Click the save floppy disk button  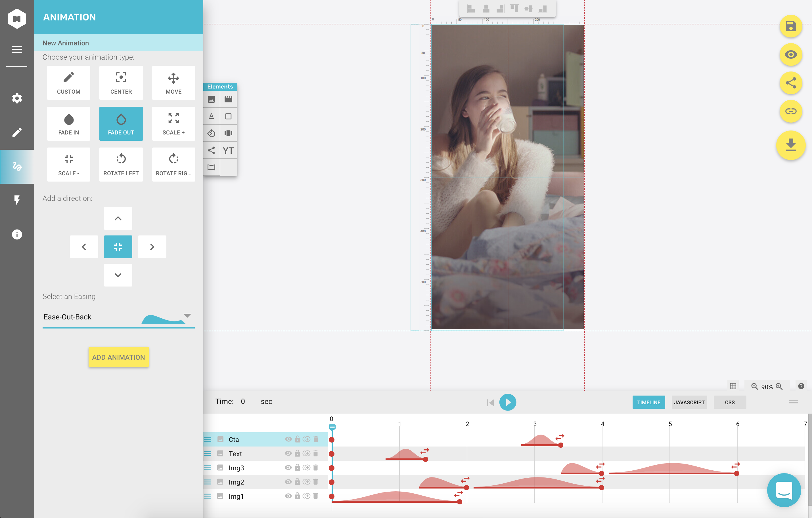(790, 26)
